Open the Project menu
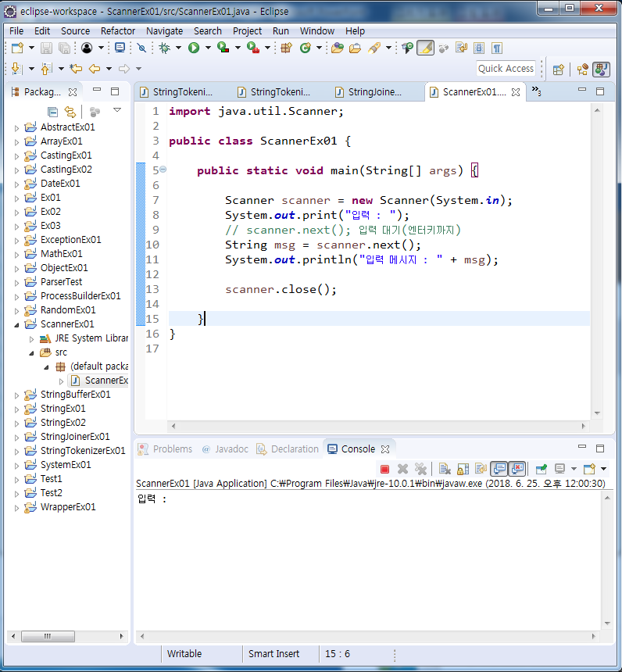Viewport: 622px width, 672px height. (x=247, y=31)
